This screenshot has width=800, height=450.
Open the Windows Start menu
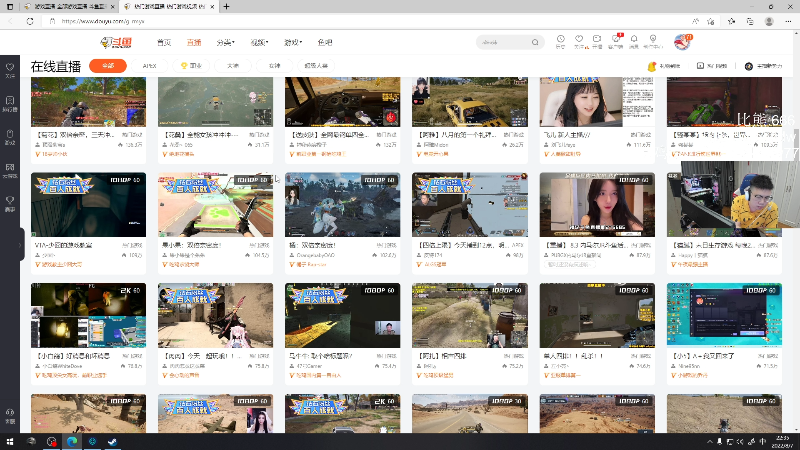[10, 441]
